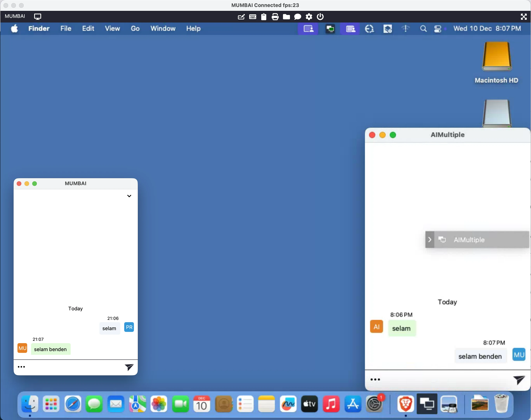Click the message input field in MUMBAI window
The width and height of the screenshot is (531, 420).
(75, 367)
